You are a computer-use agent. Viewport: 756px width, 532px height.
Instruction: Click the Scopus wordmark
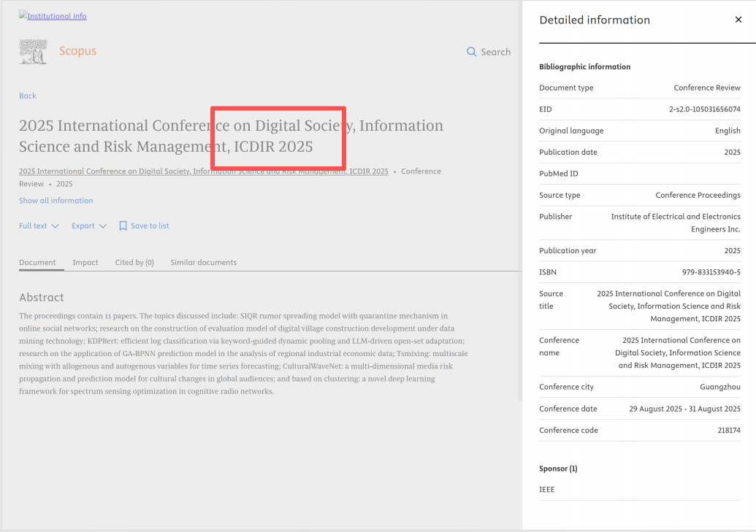(77, 51)
